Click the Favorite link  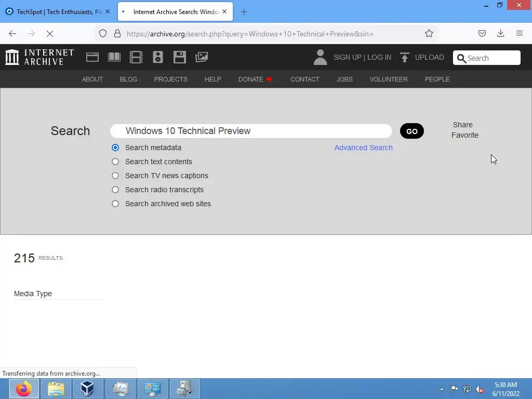click(x=464, y=135)
